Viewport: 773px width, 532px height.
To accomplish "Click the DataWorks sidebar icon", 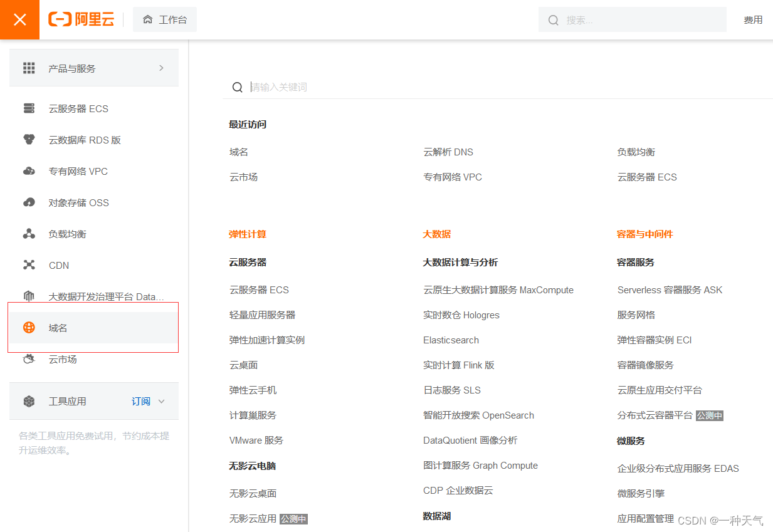I will 29,296.
